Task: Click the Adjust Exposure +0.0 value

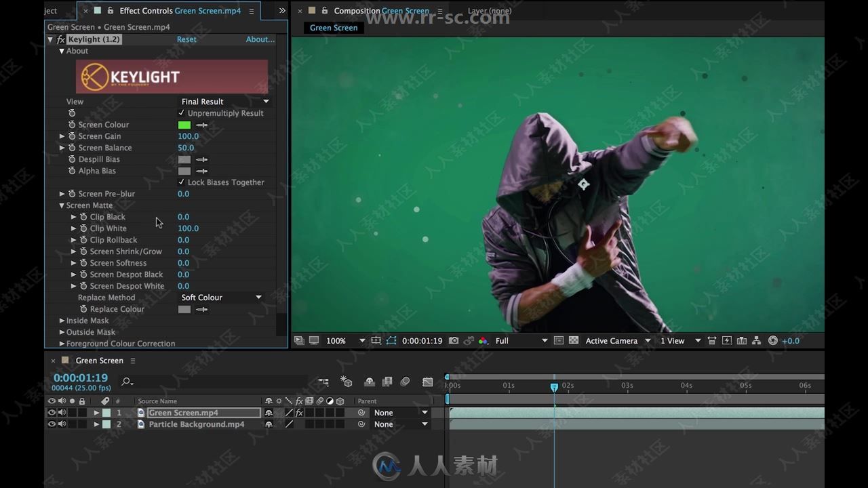Action: click(791, 341)
